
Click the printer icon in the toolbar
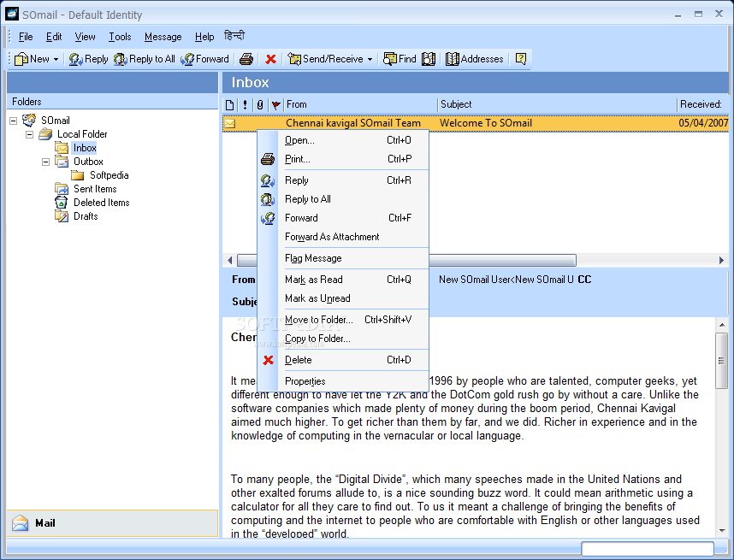tap(246, 59)
